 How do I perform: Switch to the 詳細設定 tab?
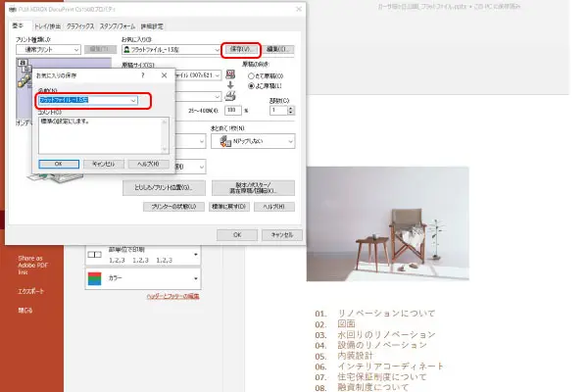coord(152,26)
